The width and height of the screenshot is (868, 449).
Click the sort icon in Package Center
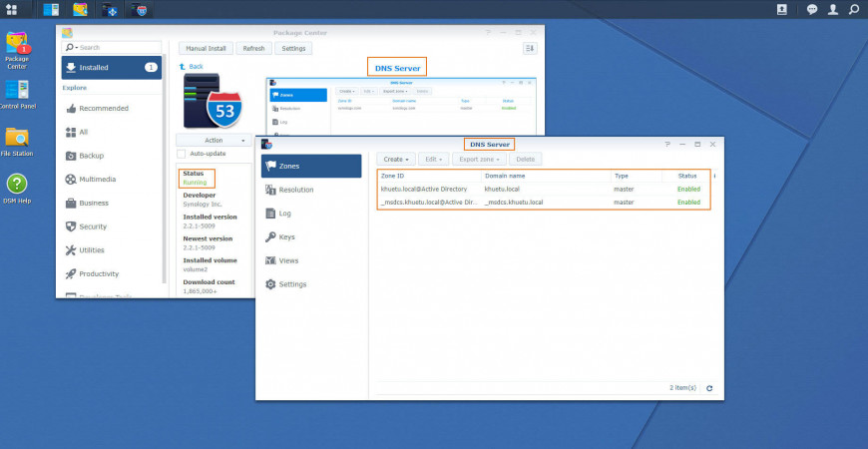coord(530,48)
